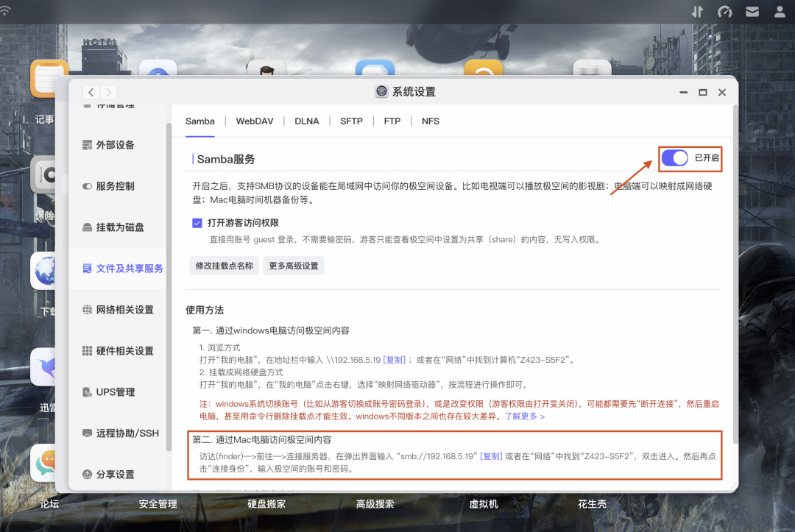Open 高级搜索 desktop app label
Screen dimensions: 795x532
(375, 504)
